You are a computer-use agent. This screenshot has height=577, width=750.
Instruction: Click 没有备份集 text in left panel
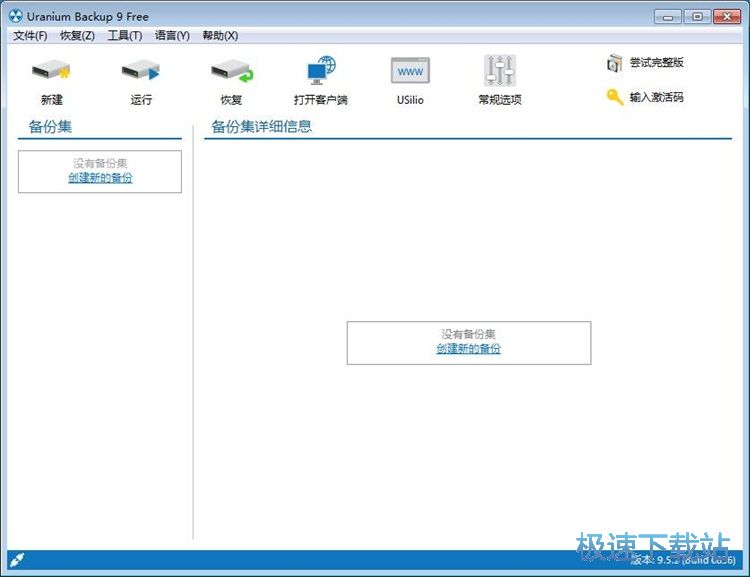pyautogui.click(x=100, y=163)
